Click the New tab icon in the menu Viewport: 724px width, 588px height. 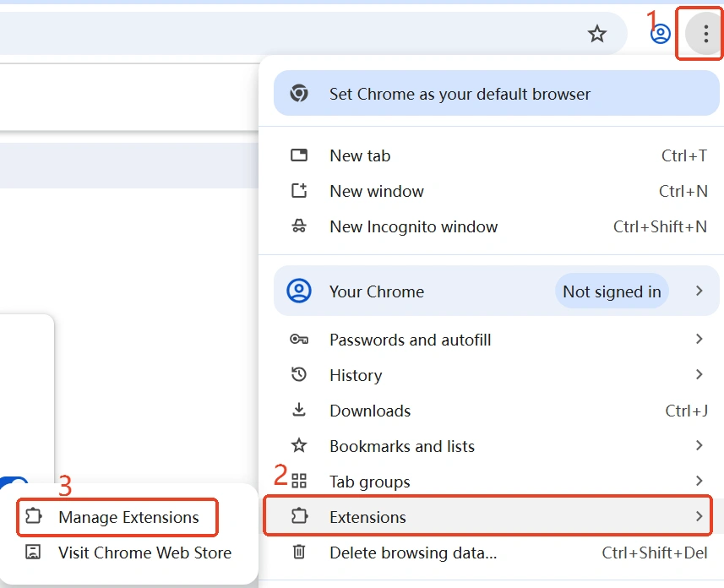299,155
